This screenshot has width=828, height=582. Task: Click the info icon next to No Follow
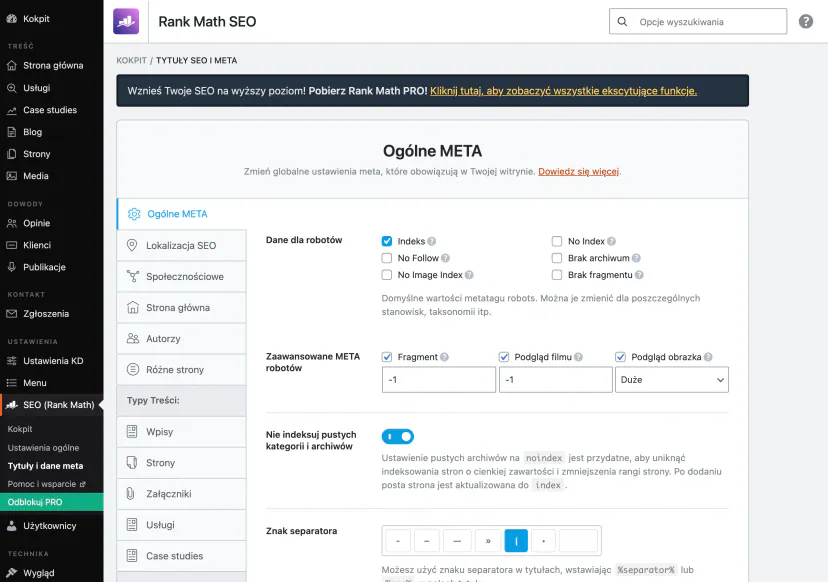[x=445, y=258]
